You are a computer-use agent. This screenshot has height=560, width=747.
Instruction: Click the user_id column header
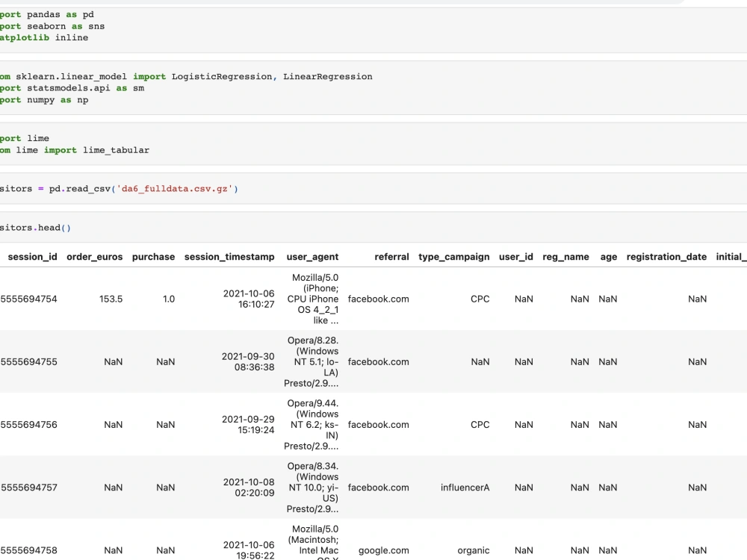515,256
